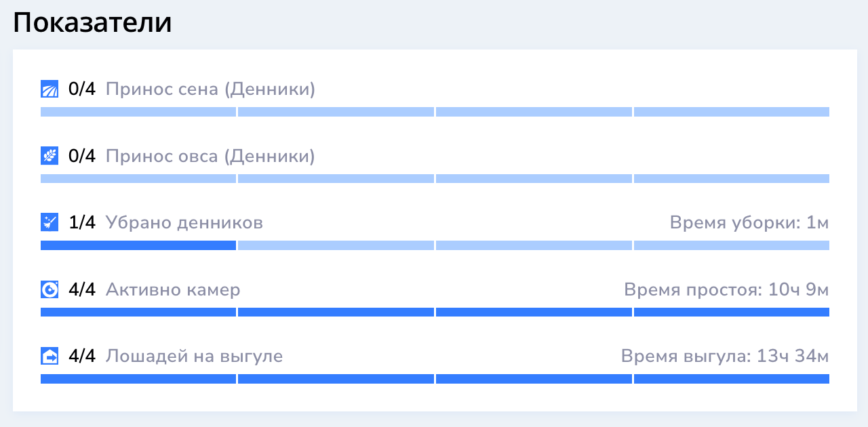Screen dimensions: 868x427
Task: Click the last segment of hay delivery bar
Action: [x=732, y=112]
